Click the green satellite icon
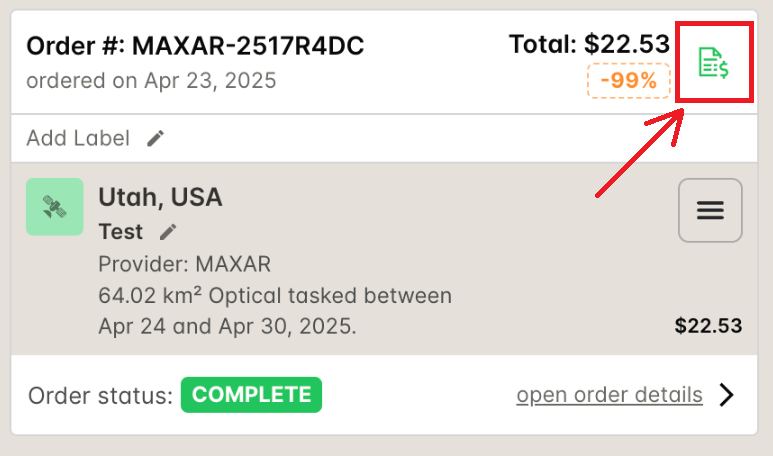The height and width of the screenshot is (456, 773). tap(54, 207)
